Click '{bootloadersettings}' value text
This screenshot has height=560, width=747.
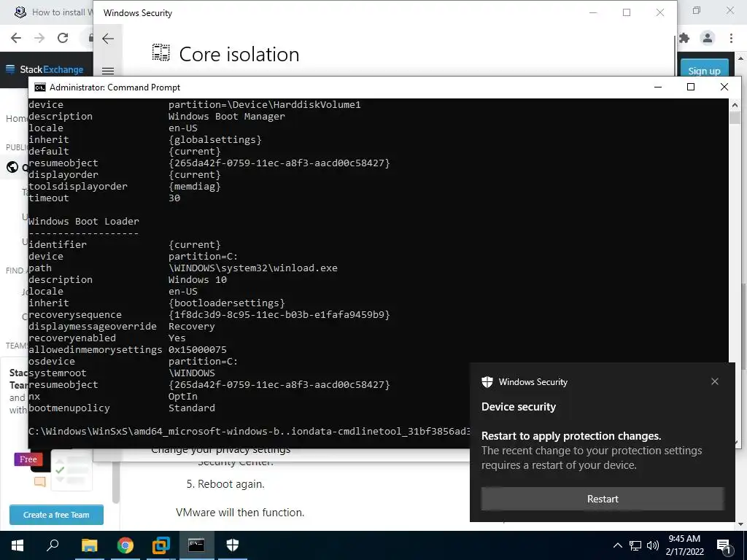(x=227, y=303)
